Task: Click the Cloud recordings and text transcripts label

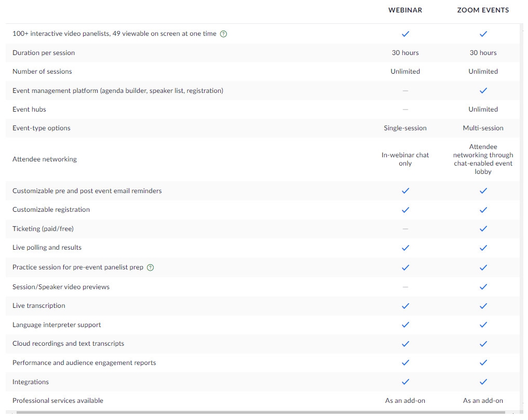Action: click(x=68, y=344)
